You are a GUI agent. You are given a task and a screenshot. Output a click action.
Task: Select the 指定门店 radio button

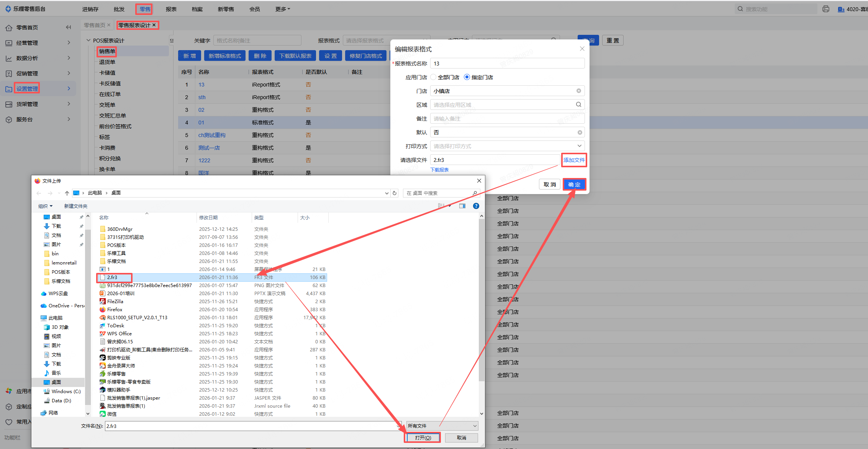tap(467, 77)
